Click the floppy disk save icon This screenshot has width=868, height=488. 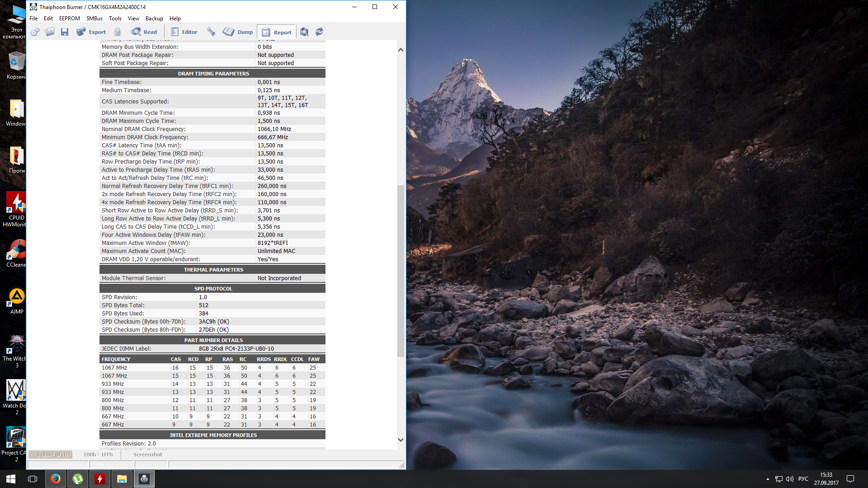(65, 32)
